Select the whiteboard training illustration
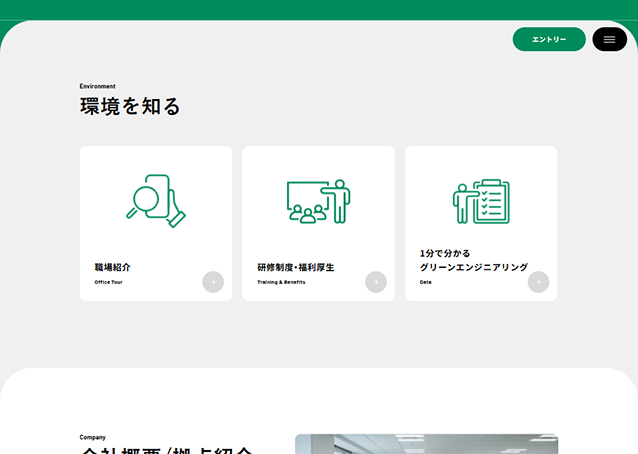The image size is (638, 454). (x=318, y=201)
